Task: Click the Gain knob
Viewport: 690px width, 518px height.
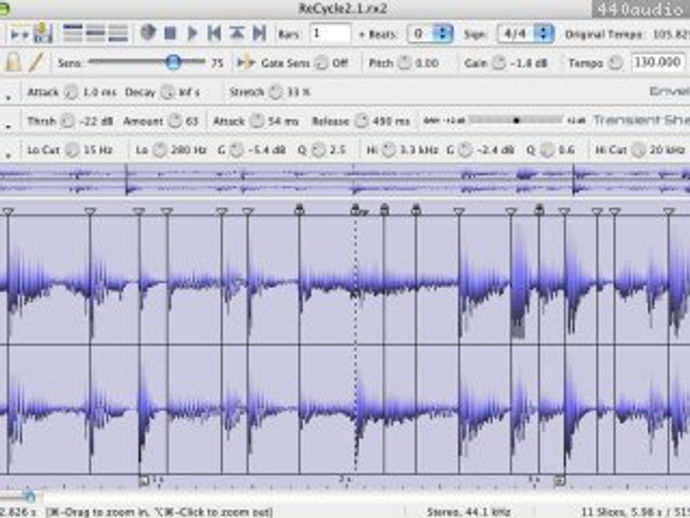Action: click(x=499, y=63)
